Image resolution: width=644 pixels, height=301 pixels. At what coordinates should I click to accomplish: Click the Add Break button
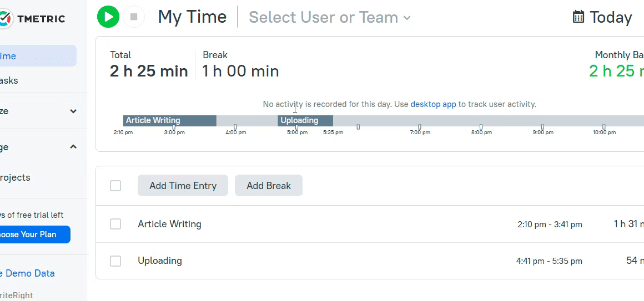[269, 185]
